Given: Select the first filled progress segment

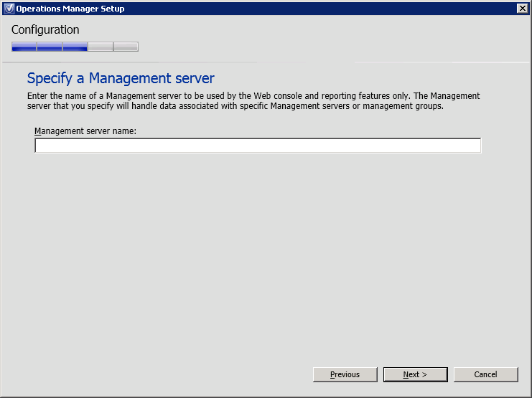Looking at the screenshot, I should coord(24,47).
